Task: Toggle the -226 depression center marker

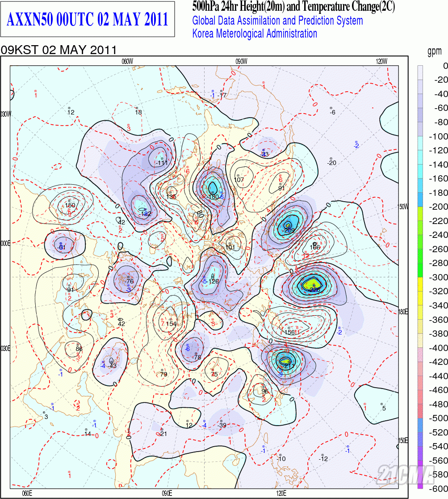Action: [x=314, y=289]
